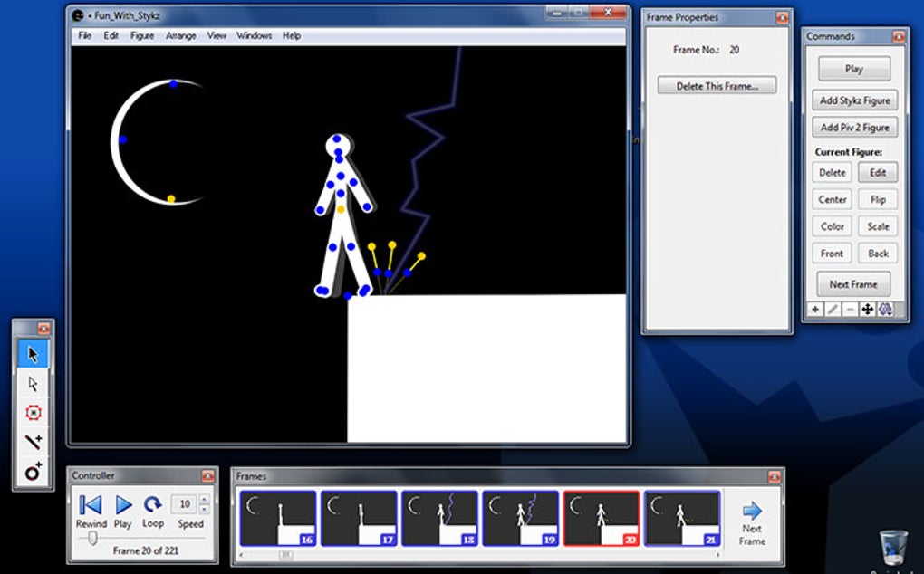Click the Next Frame button in Commands

[853, 284]
